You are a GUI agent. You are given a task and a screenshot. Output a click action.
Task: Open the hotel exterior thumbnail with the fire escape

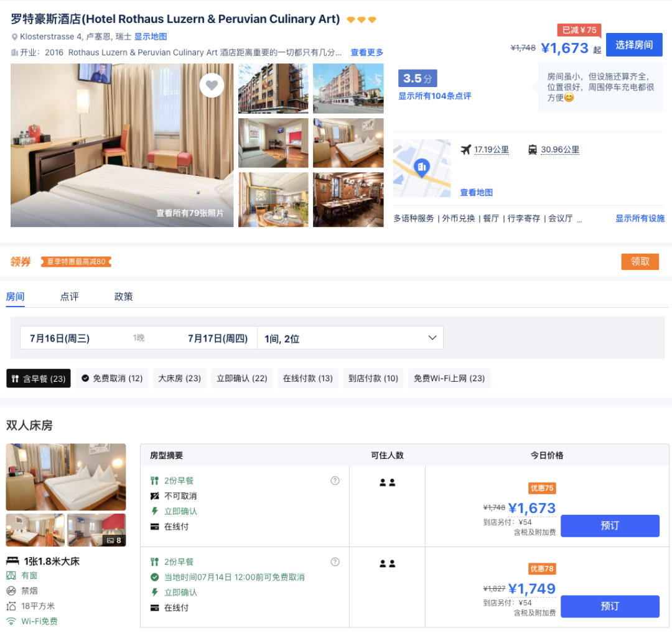point(273,89)
